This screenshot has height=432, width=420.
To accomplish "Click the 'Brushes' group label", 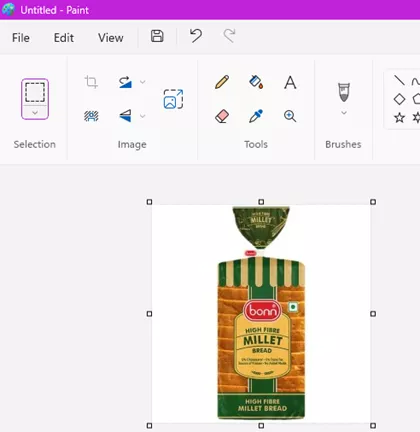I will point(343,144).
